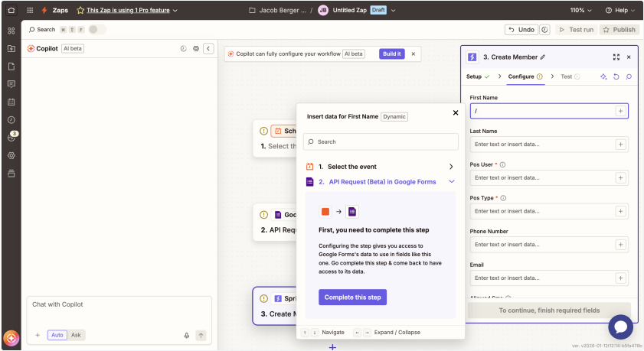Click the Undo button
The width and height of the screenshot is (644, 351).
(x=521, y=30)
